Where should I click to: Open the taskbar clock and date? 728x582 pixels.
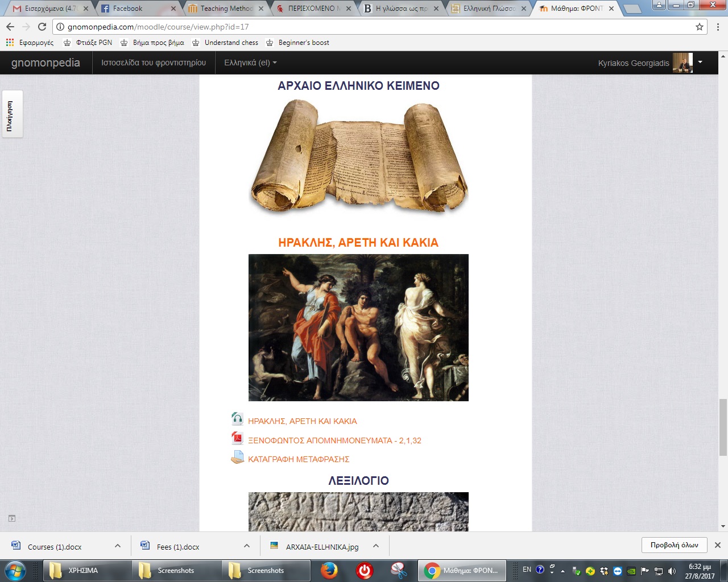pyautogui.click(x=700, y=571)
